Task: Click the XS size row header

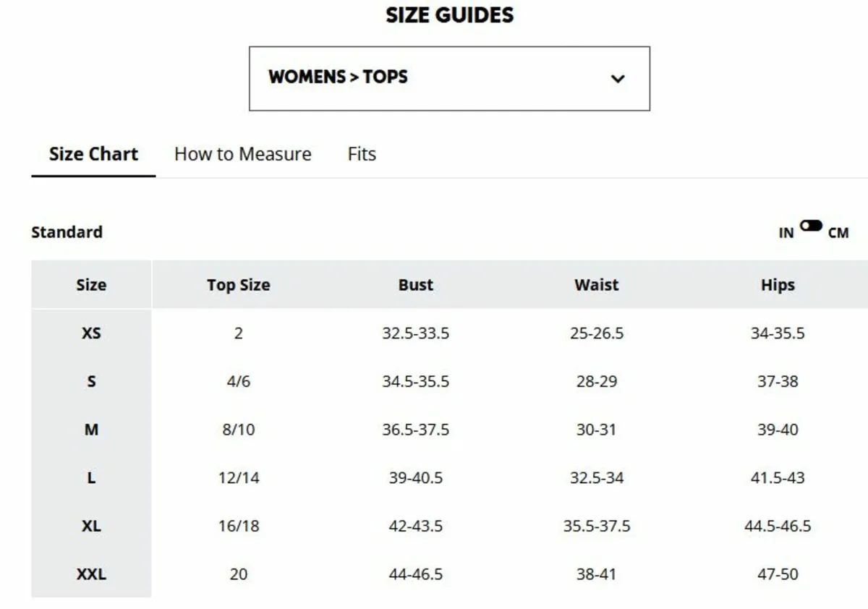Action: pos(91,333)
